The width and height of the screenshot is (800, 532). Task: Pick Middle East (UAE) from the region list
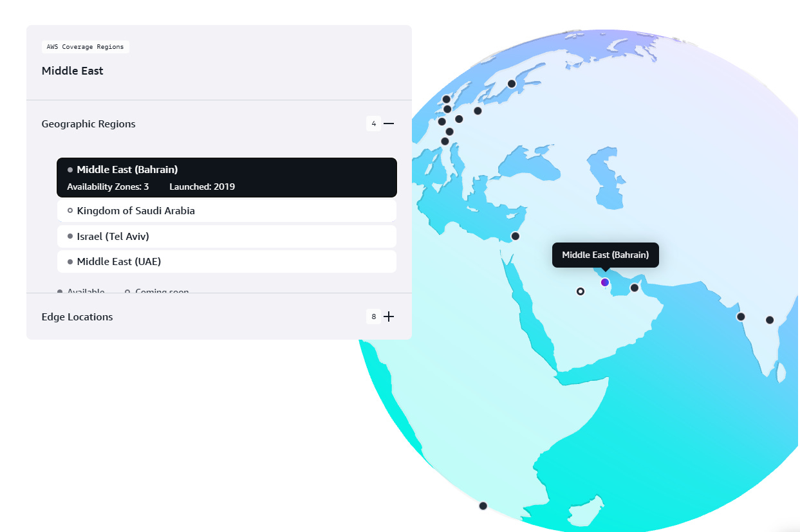tap(227, 262)
